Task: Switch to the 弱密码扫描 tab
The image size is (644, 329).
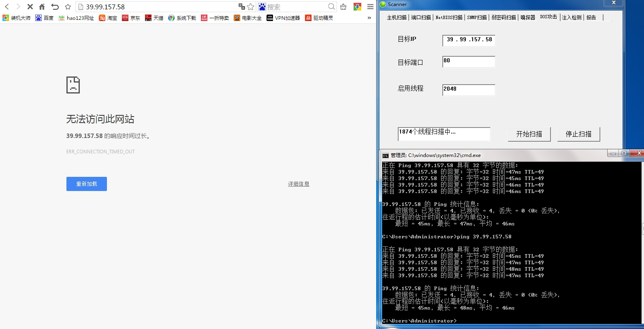Action: [x=504, y=17]
